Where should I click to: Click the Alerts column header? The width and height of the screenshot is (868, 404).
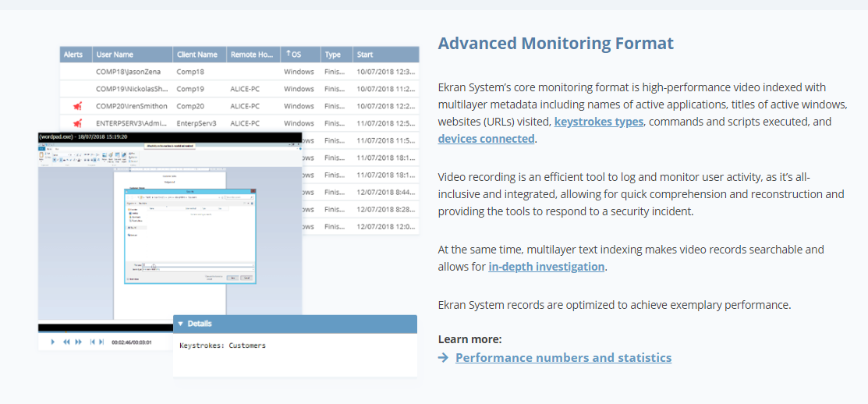76,55
